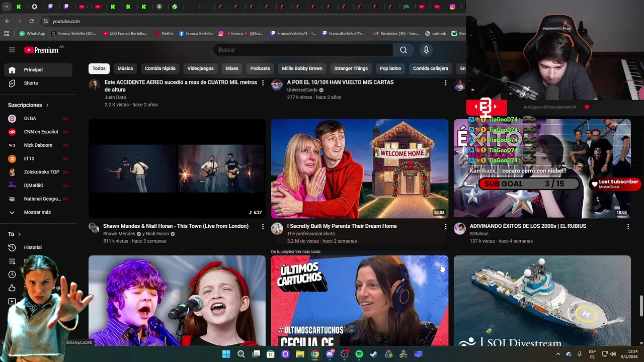644x362 pixels.
Task: Select the Comida rápida filter chip
Action: click(160, 68)
